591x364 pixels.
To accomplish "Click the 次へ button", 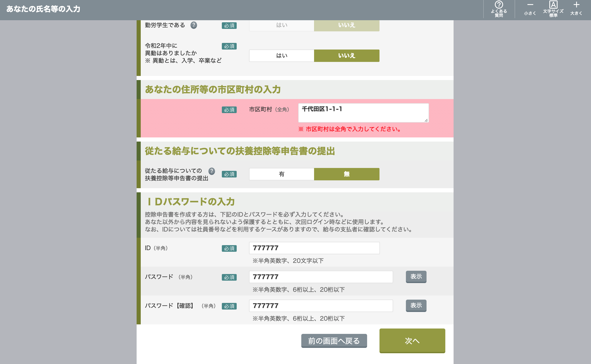I will pos(412,340).
